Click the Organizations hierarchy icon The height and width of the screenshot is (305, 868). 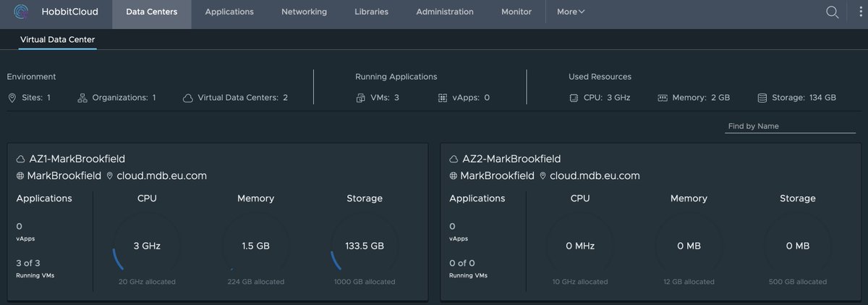point(82,97)
